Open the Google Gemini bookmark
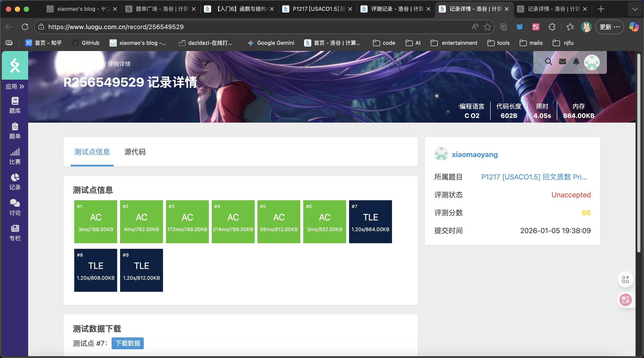The image size is (644, 358). [271, 43]
